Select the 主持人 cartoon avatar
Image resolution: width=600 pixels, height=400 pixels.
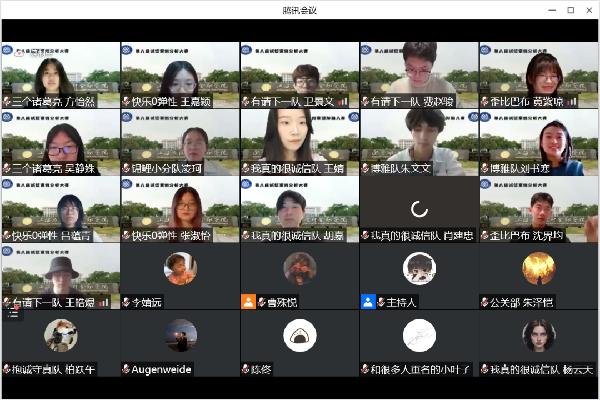point(419,268)
